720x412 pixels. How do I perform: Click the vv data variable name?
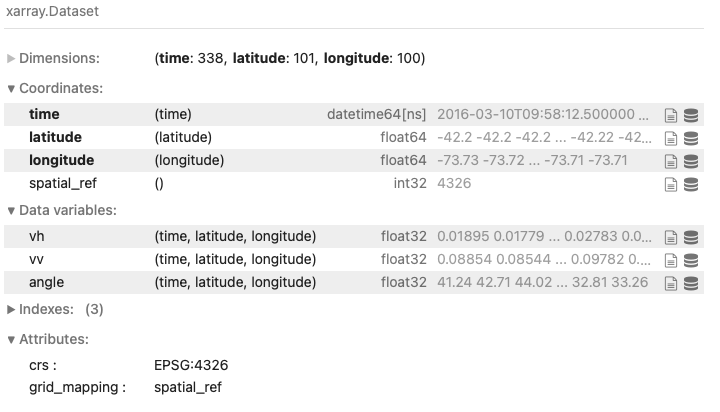point(36,260)
